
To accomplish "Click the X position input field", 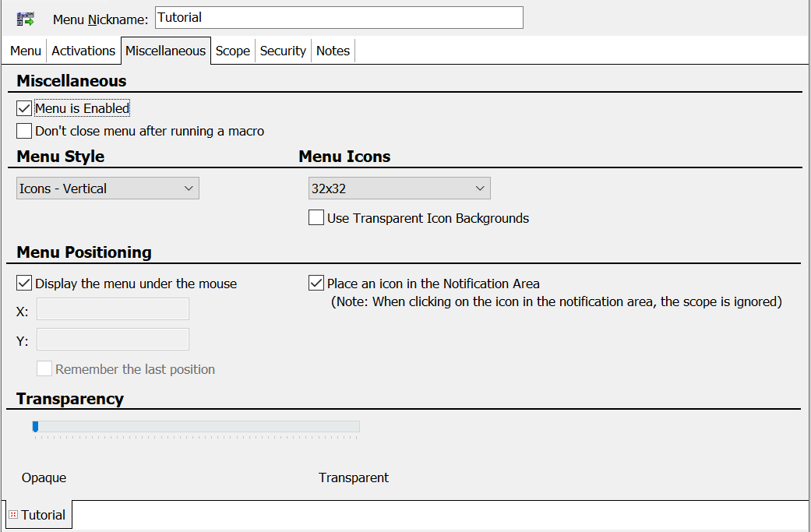I will 113,309.
